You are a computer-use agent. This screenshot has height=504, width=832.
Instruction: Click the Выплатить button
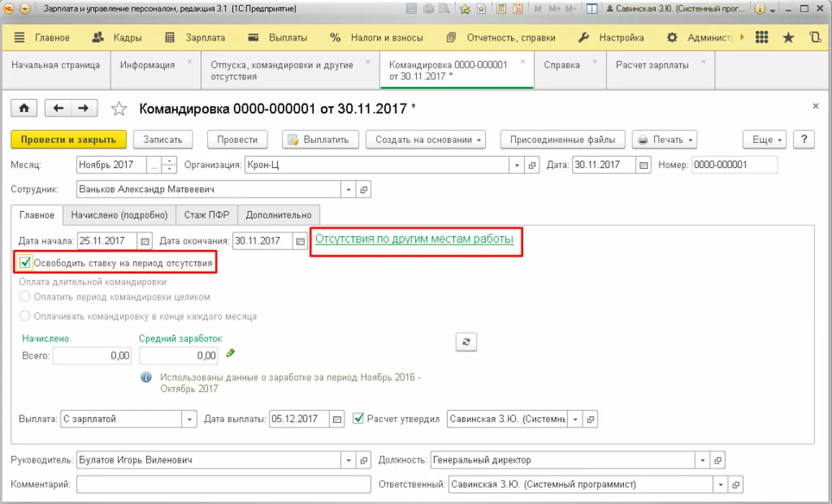point(320,140)
